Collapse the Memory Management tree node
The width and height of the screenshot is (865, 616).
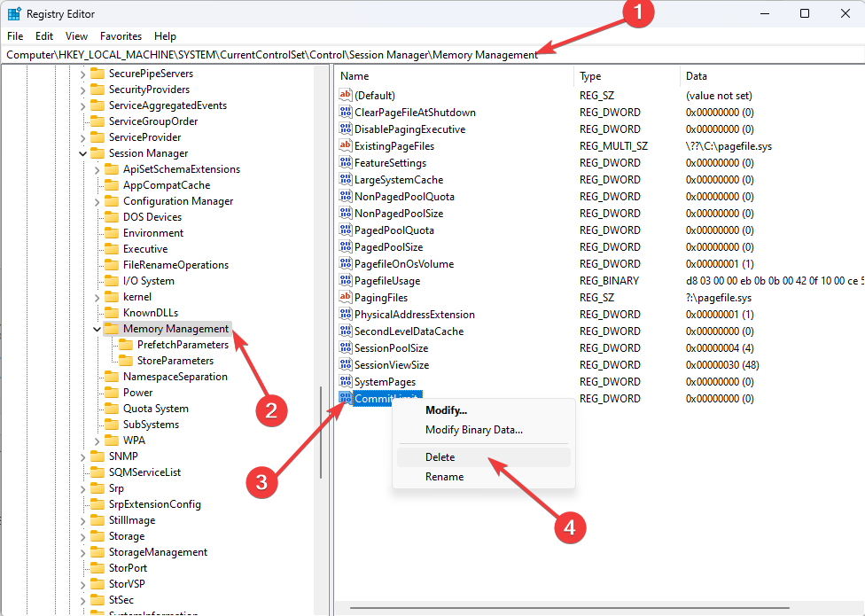click(x=97, y=329)
